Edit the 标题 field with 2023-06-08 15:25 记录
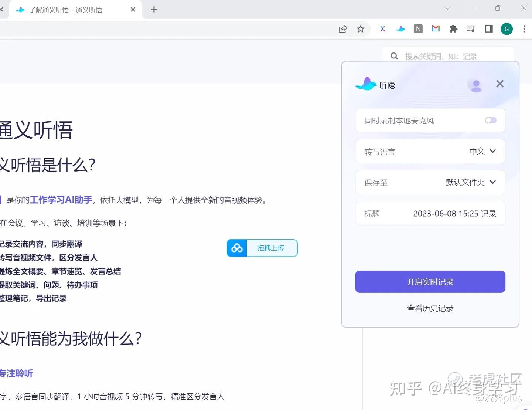 coord(430,213)
